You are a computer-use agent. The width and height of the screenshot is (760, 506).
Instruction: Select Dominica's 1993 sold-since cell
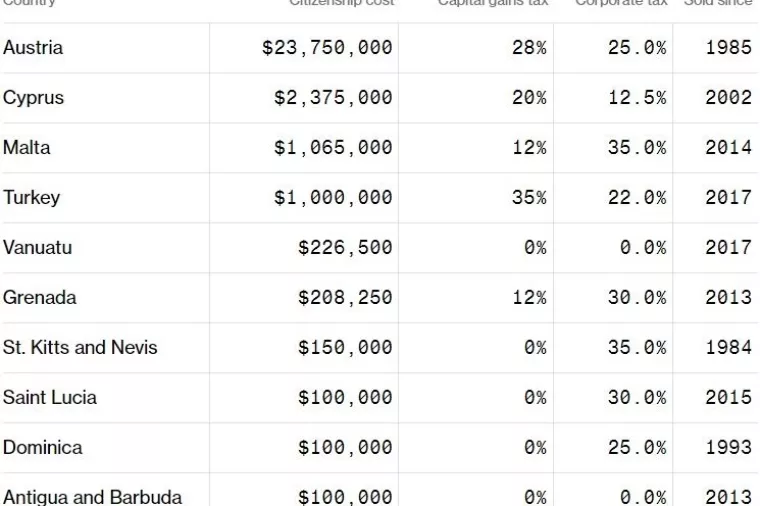(x=728, y=448)
